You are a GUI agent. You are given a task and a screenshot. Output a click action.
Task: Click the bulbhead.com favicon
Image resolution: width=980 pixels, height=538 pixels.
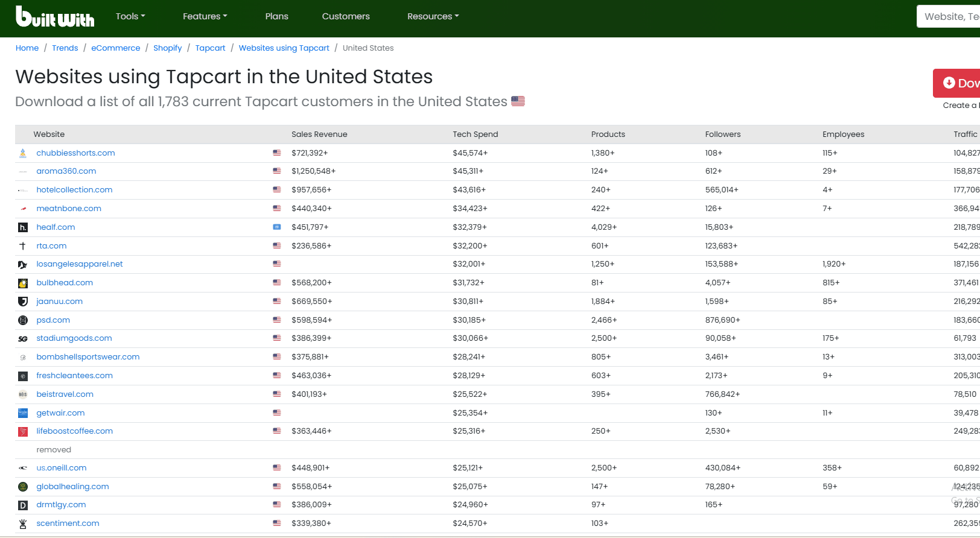tap(23, 283)
